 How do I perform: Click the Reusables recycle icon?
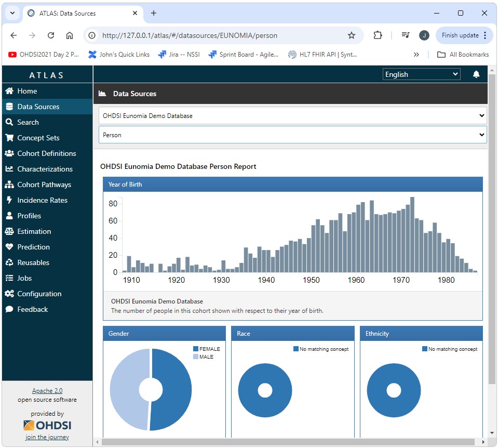coord(9,262)
